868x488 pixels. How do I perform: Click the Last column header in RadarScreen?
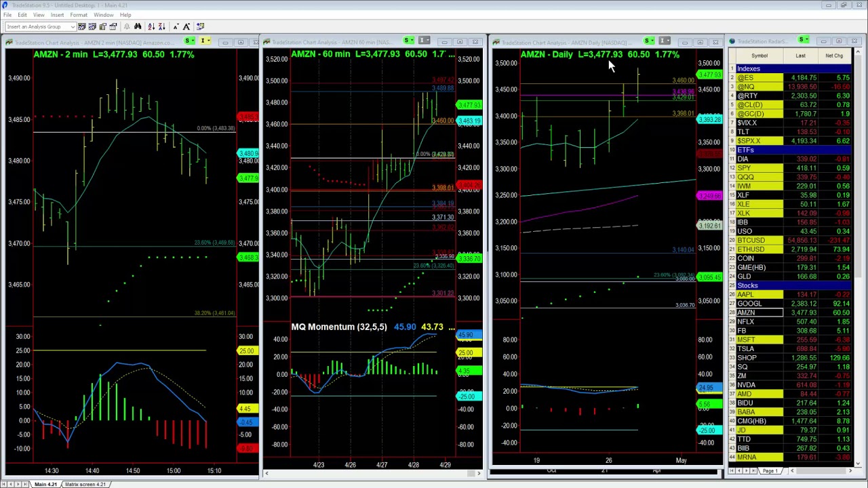tap(800, 56)
